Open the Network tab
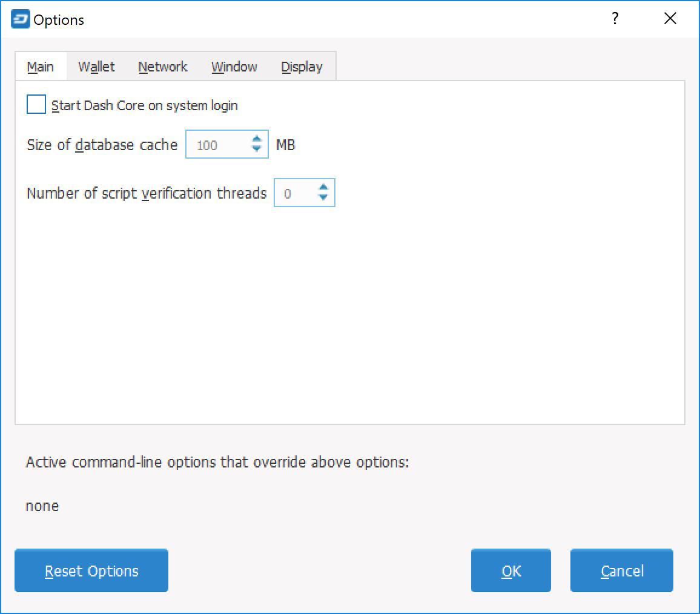The height and width of the screenshot is (614, 700). click(x=162, y=67)
